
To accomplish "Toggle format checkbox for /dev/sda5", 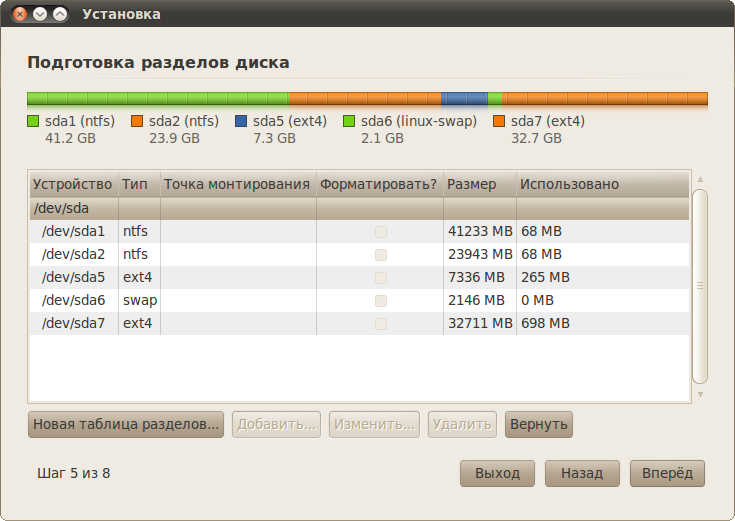I will tap(381, 278).
